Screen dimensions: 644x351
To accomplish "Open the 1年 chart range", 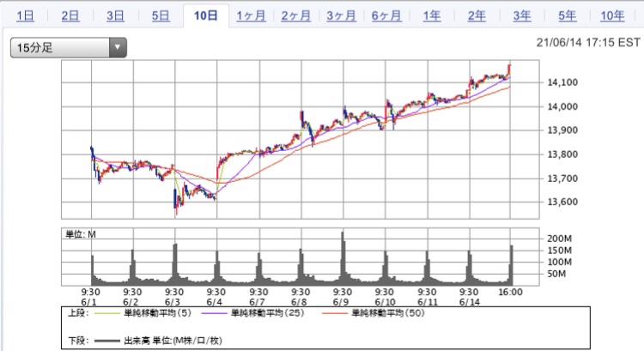I will point(432,16).
